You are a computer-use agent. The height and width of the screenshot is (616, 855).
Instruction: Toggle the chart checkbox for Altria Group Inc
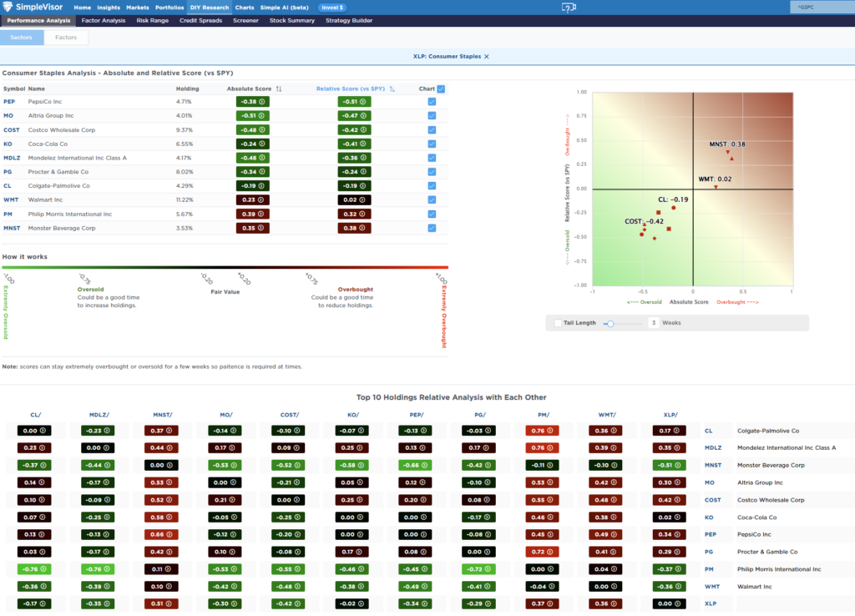(432, 116)
